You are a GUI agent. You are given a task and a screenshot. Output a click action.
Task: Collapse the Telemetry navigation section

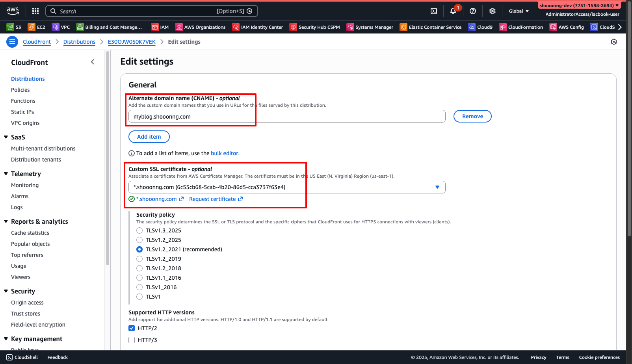6,174
